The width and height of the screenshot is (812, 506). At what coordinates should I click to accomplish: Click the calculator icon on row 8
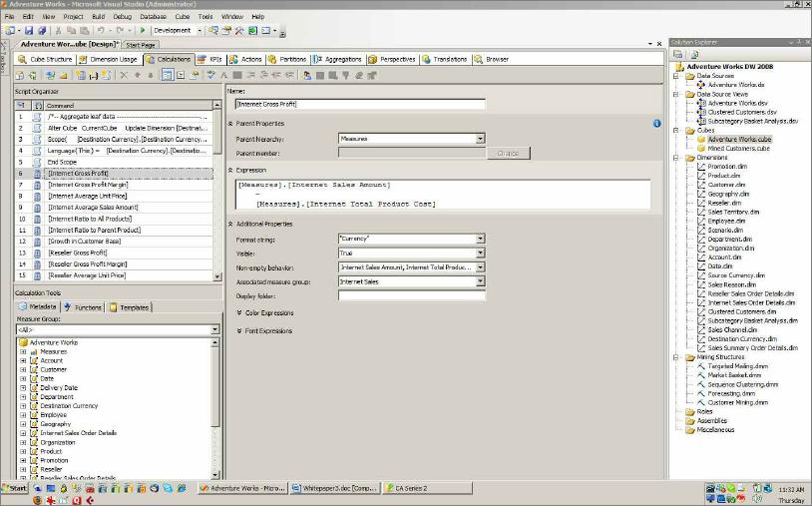tap(37, 197)
